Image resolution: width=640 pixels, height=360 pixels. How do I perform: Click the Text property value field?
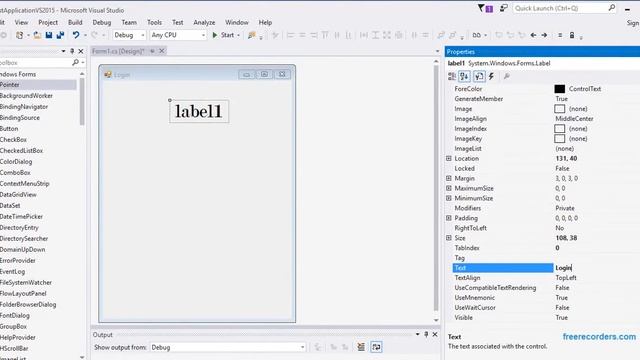click(x=597, y=268)
